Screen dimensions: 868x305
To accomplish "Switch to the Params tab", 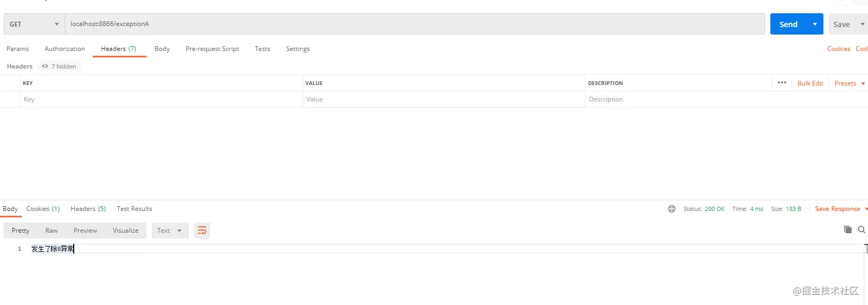I will pos(18,49).
